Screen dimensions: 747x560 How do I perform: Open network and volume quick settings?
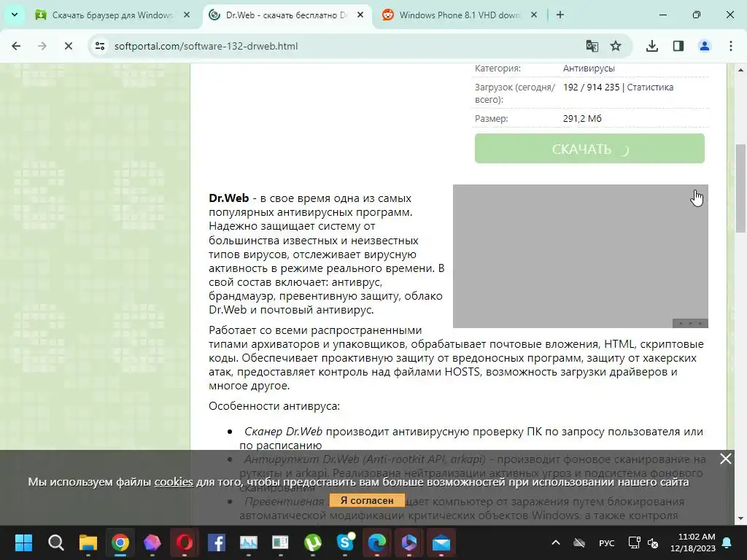(x=643, y=542)
